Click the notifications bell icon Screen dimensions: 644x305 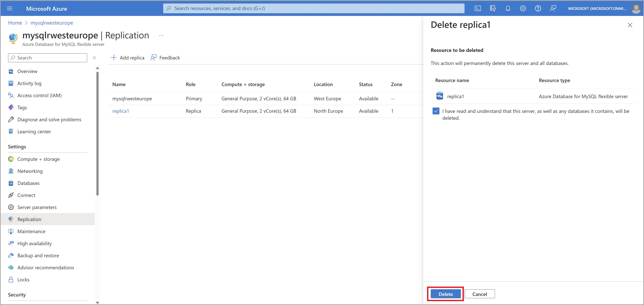508,9
